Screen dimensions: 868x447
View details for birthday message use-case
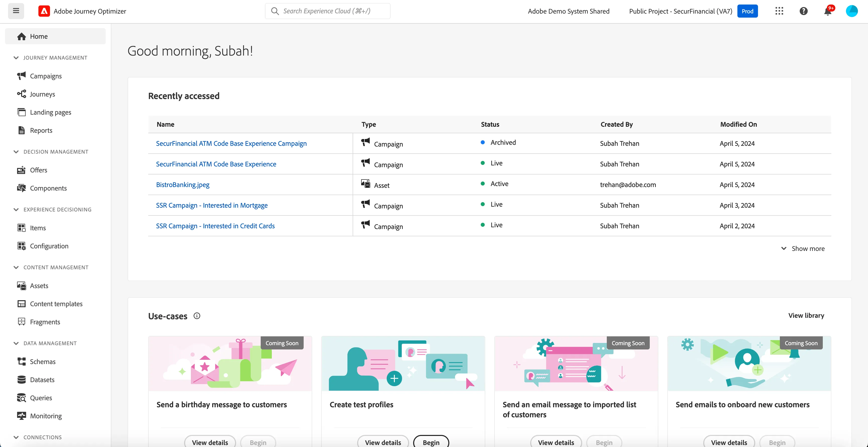click(210, 442)
